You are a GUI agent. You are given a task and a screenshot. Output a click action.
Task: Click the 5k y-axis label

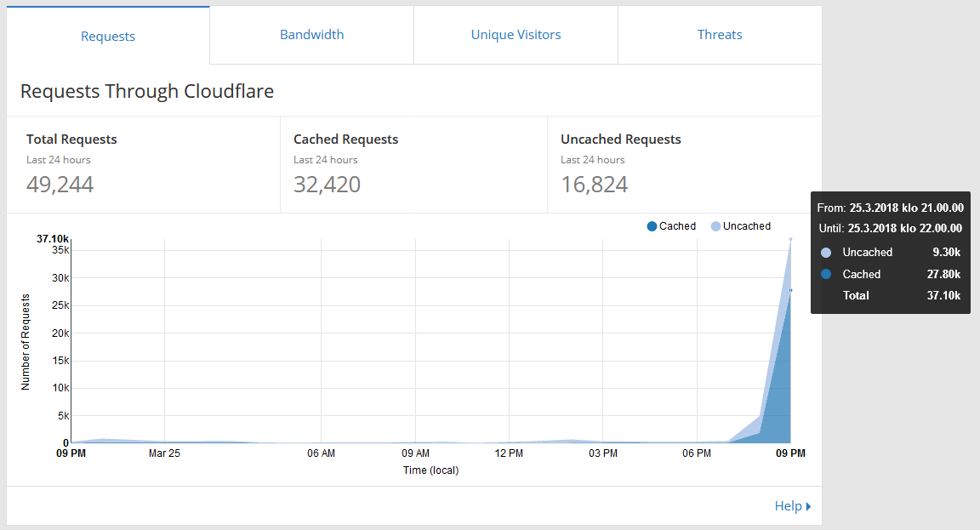tap(63, 416)
